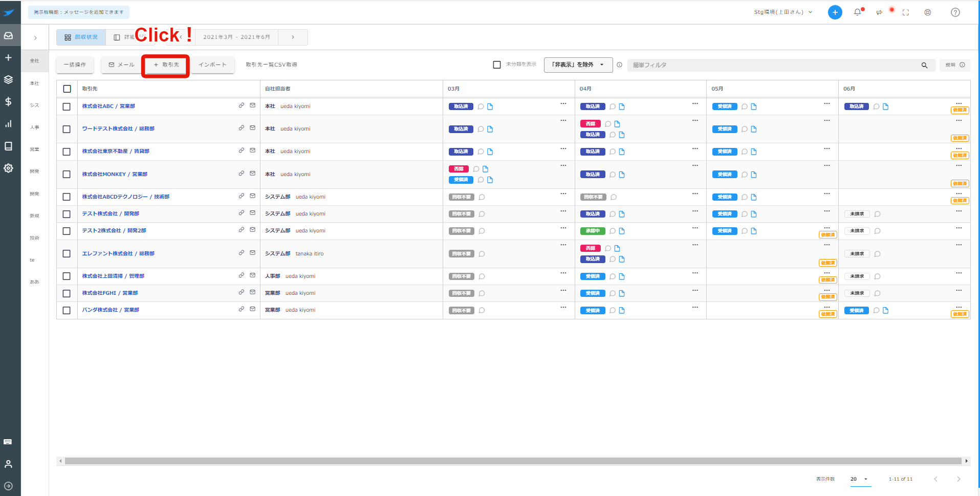Check the 株式会社ABC row checkbox
This screenshot has height=496, width=980.
(67, 106)
